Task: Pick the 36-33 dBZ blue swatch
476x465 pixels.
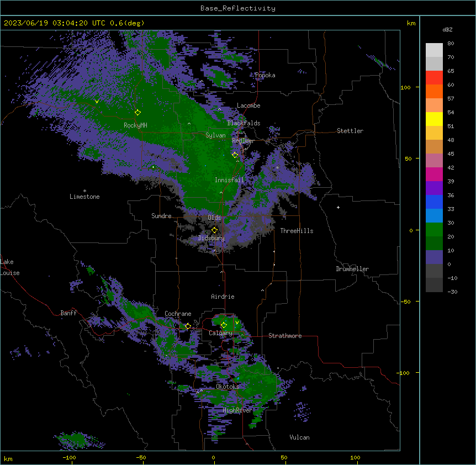Action: 434,202
